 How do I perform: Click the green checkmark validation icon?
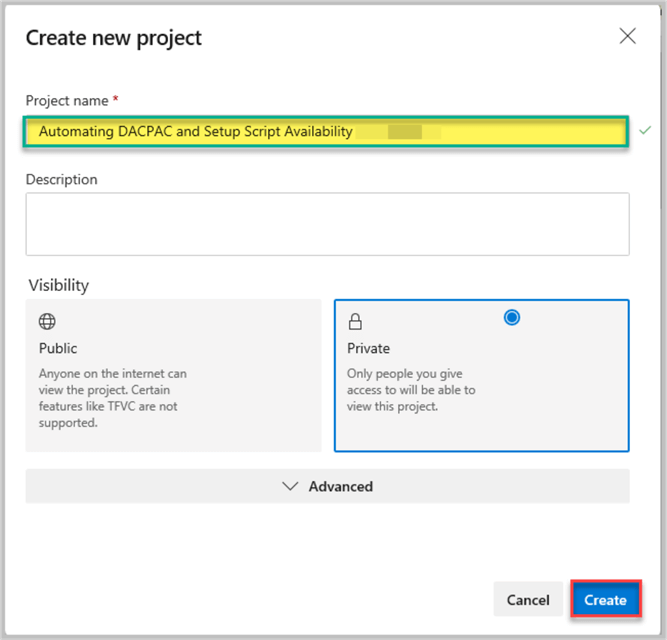[645, 131]
